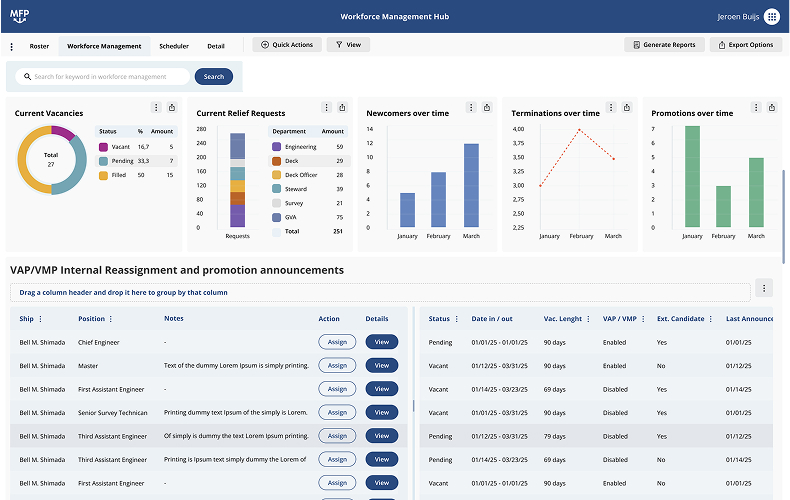Open table options menu above announcements grid
The width and height of the screenshot is (790, 500).
764,288
